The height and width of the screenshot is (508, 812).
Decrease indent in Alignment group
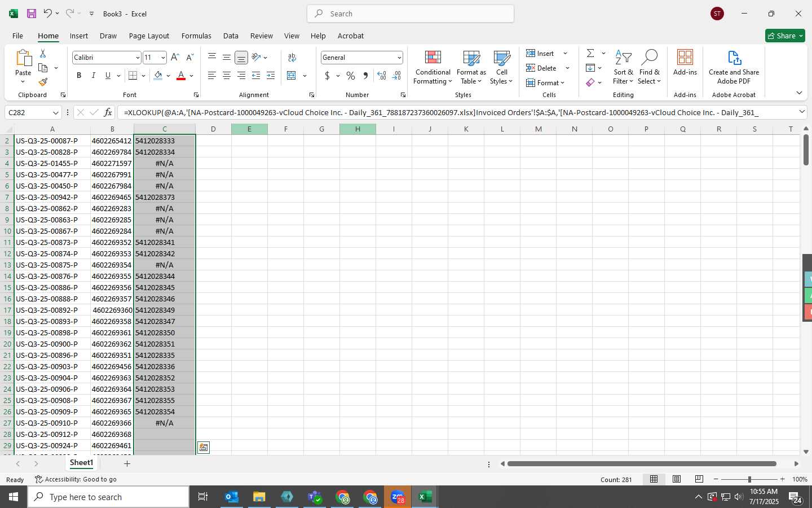(256, 76)
